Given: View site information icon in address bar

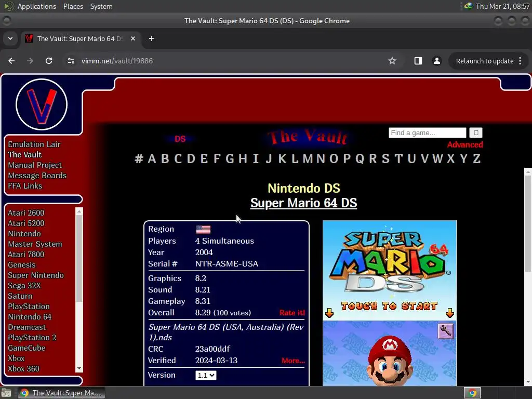Looking at the screenshot, I should 71,61.
